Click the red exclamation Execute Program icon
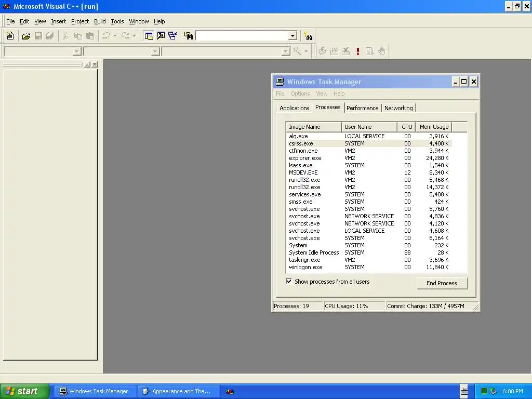This screenshot has height=399, width=532. point(358,51)
